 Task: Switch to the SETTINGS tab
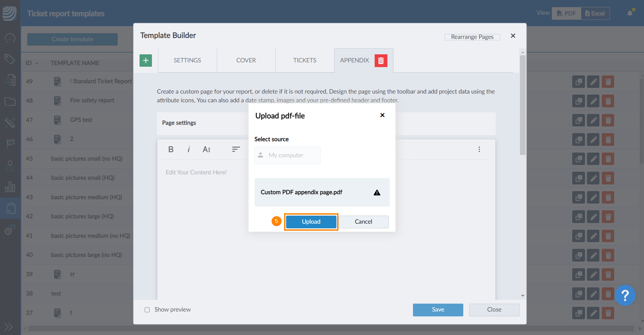[x=187, y=60]
